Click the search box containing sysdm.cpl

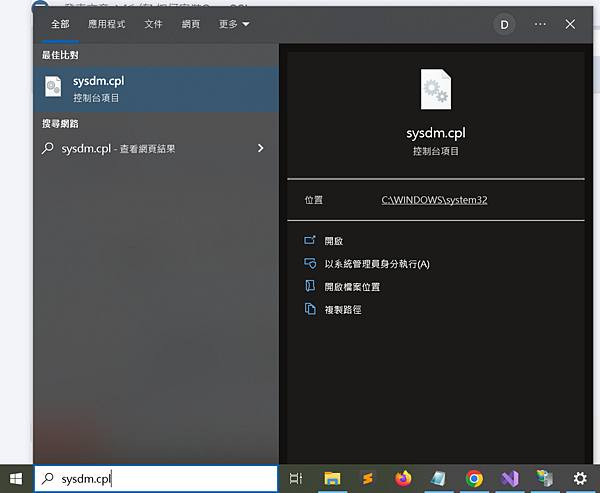tap(156, 478)
